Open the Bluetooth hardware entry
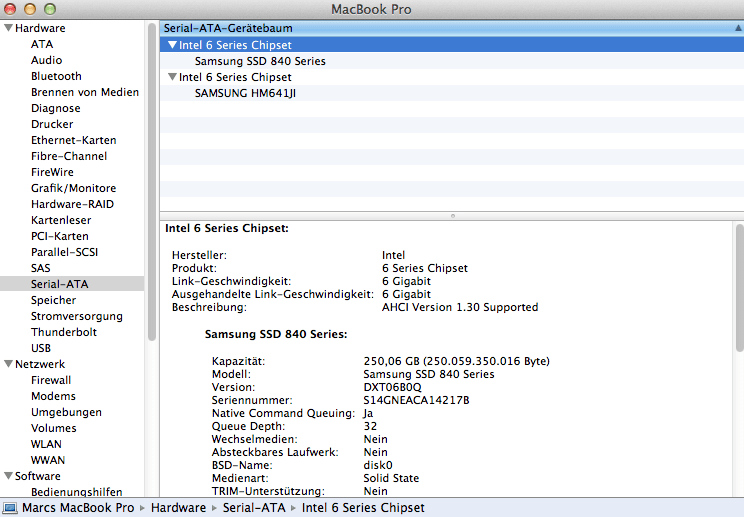The height and width of the screenshot is (517, 744). click(56, 76)
